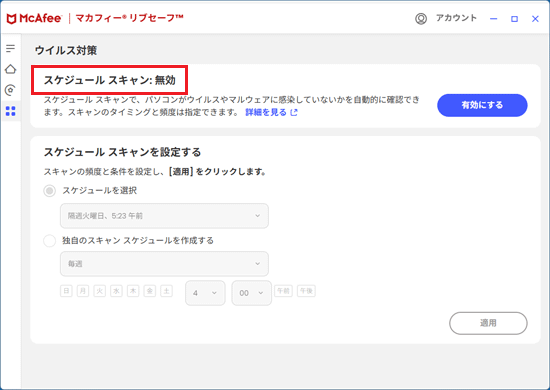Open the 隔週火曜日、5:23 午前 schedule dropdown
550x390 pixels.
click(x=164, y=216)
